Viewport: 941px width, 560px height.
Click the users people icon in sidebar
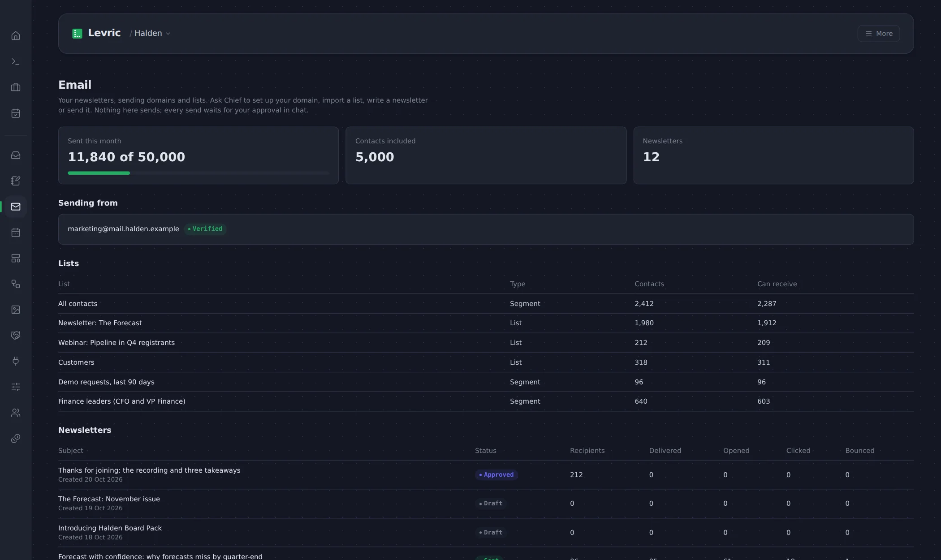coord(16,413)
